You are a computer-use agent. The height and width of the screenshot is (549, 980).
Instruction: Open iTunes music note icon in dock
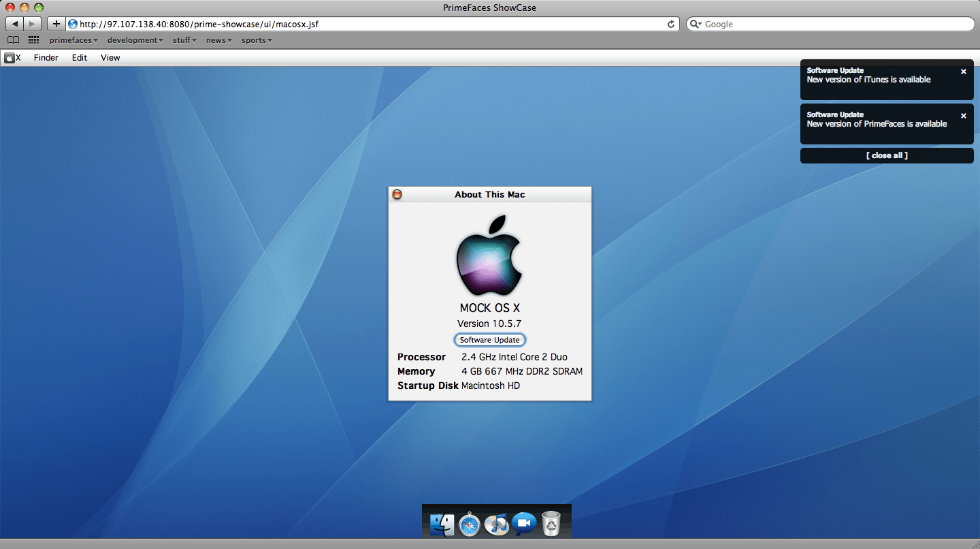tap(497, 524)
